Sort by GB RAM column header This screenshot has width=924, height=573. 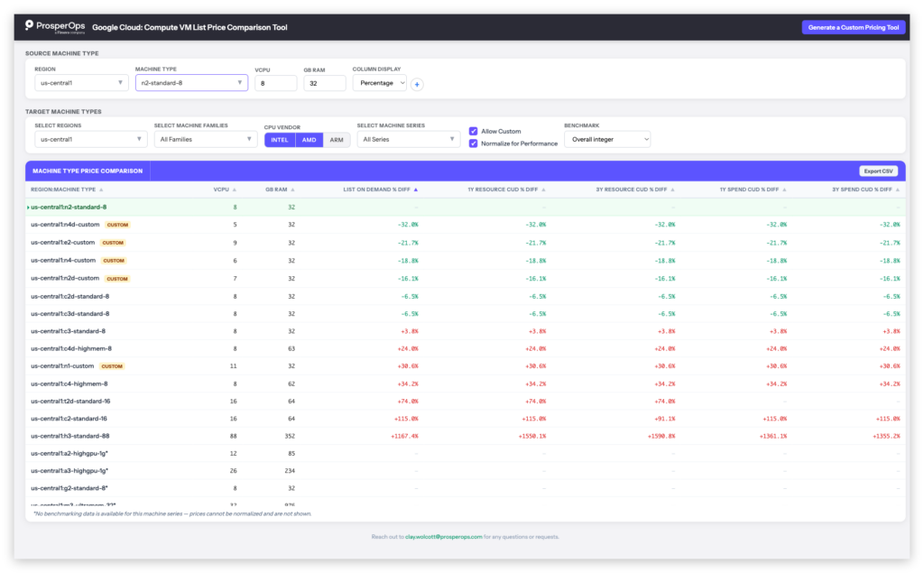coord(280,189)
